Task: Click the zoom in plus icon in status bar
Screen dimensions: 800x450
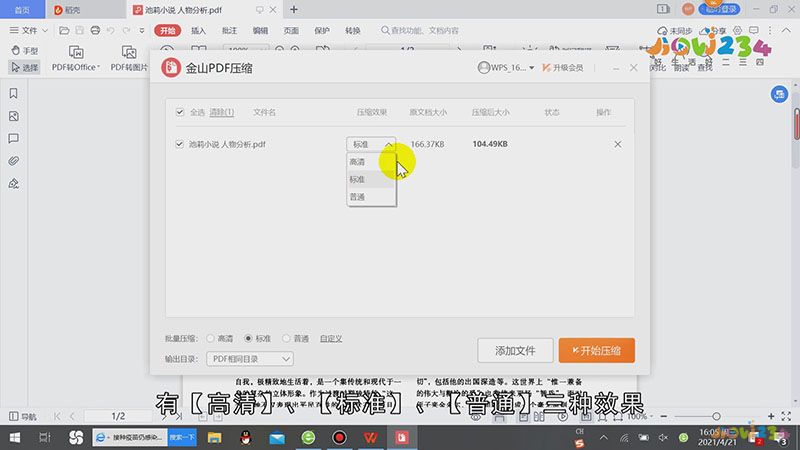Action: (x=771, y=416)
